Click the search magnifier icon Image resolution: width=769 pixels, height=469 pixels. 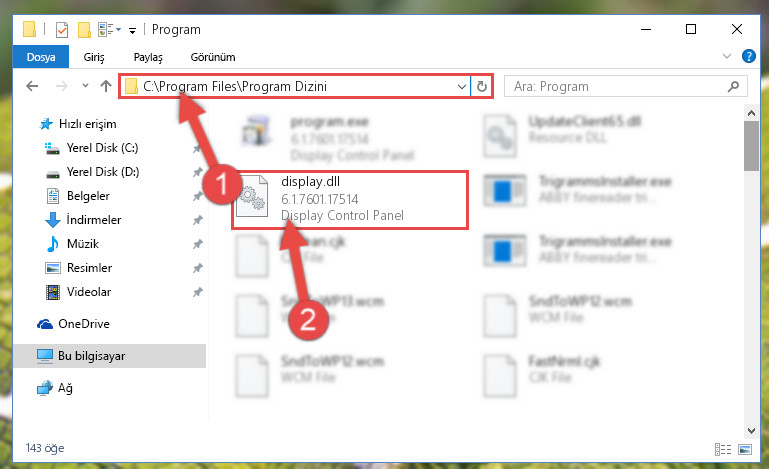click(733, 87)
